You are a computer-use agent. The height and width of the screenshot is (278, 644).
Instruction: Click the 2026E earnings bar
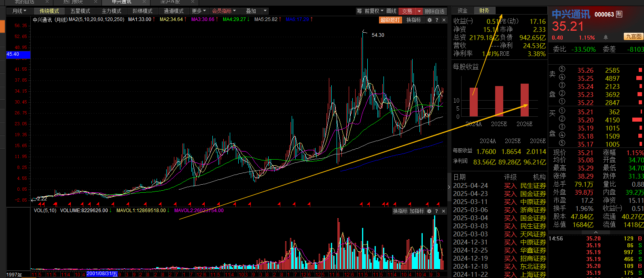525,100
